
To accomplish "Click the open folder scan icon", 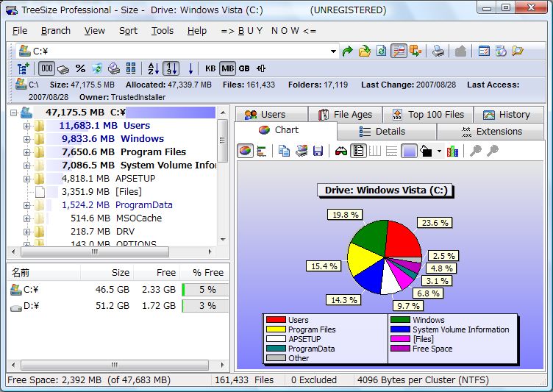I will click(x=364, y=51).
